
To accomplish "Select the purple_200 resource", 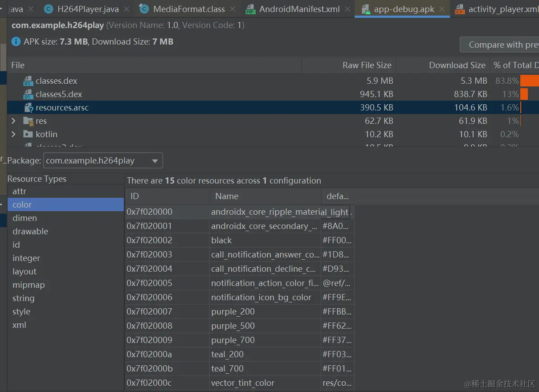I will point(240,312).
